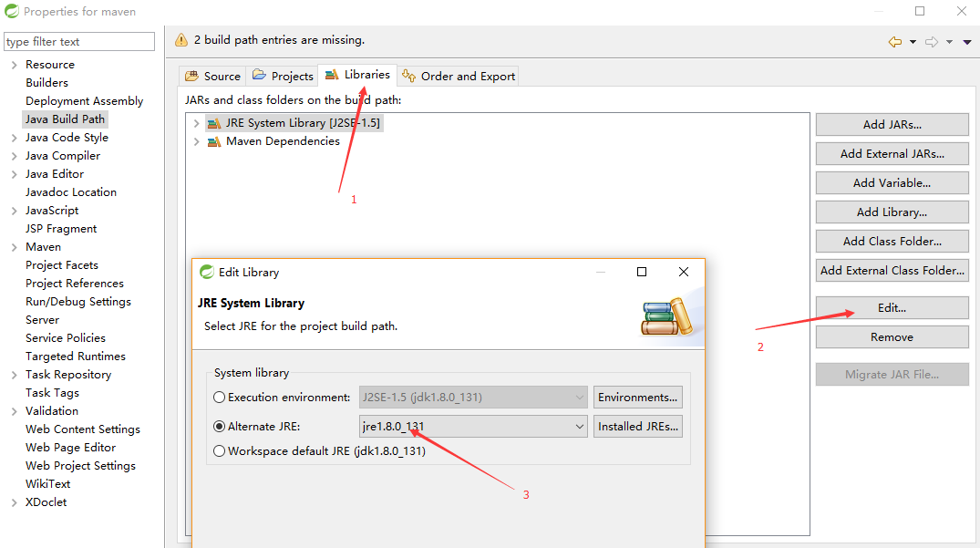Select Web Content Settings in the tree
Viewport: 980px width, 548px height.
(x=82, y=429)
